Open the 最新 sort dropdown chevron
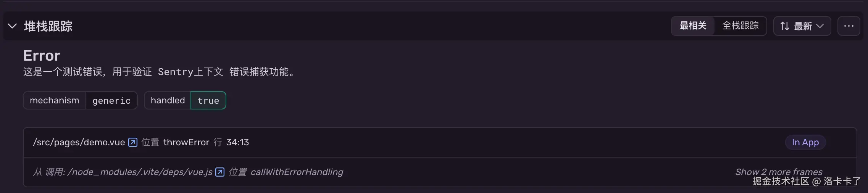The image size is (868, 193). click(820, 26)
